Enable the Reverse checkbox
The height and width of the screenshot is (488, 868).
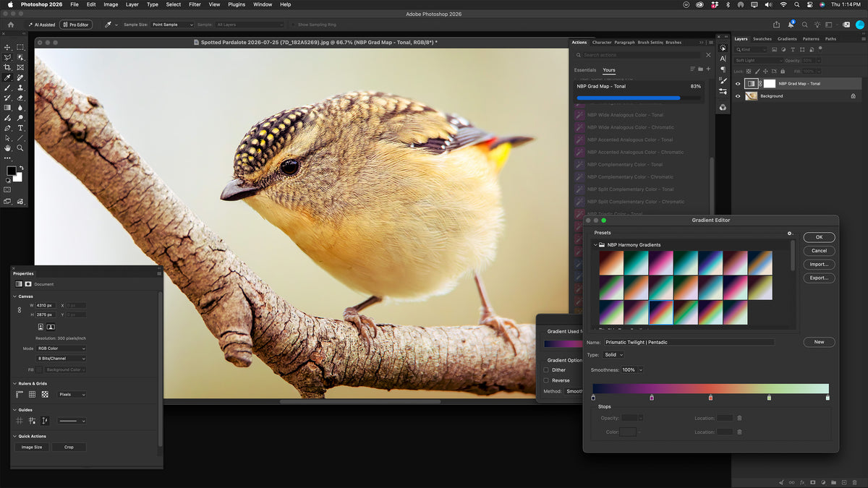pyautogui.click(x=546, y=380)
